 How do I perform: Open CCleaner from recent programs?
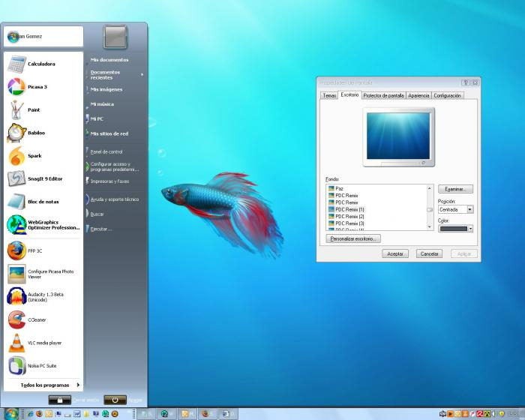(x=43, y=319)
